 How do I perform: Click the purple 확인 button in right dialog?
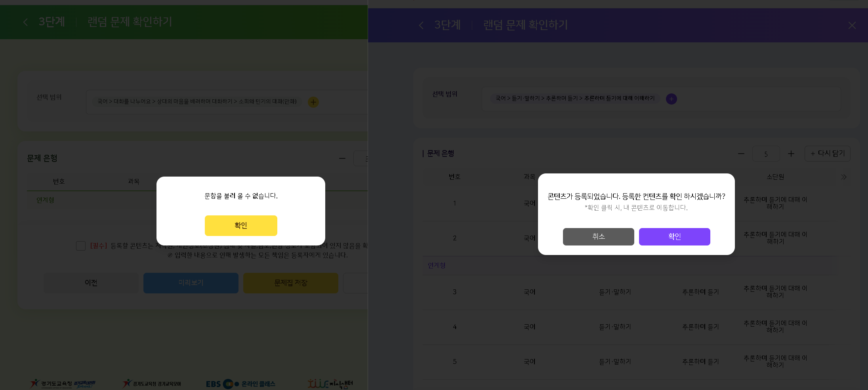674,236
